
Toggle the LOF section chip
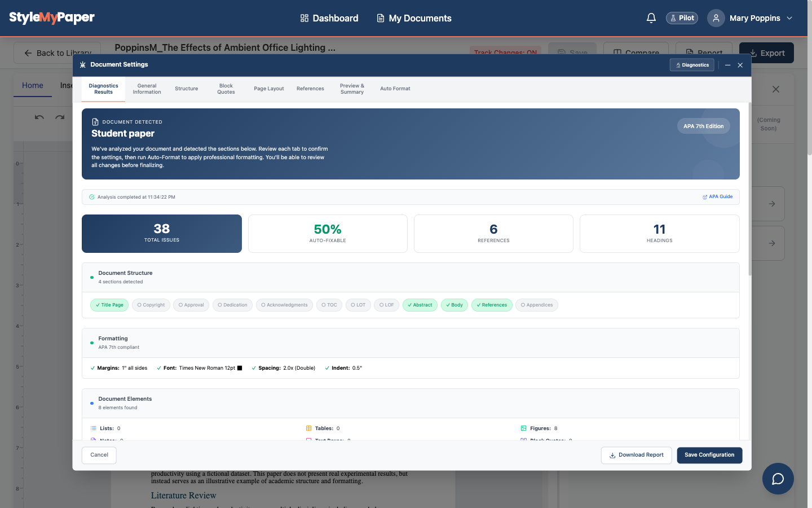point(387,305)
